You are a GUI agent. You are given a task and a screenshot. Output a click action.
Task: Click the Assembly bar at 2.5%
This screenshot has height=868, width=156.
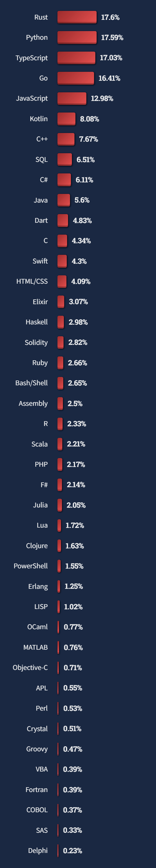point(60,403)
